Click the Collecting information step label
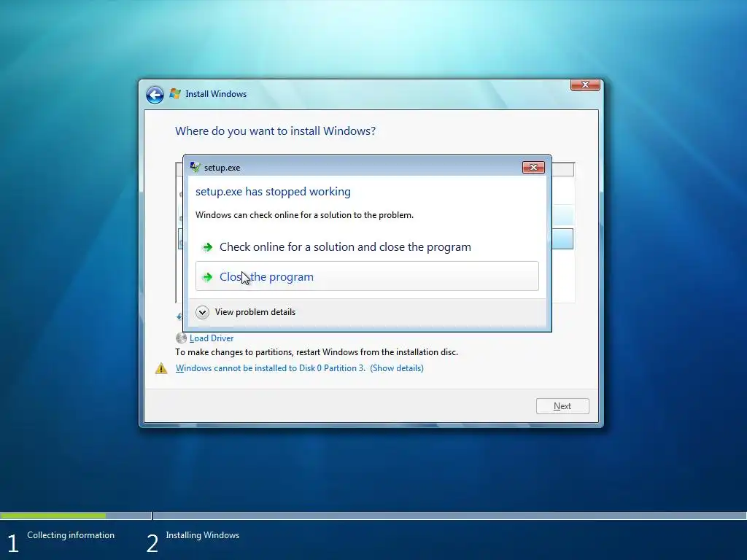The height and width of the screenshot is (560, 747). pos(71,535)
